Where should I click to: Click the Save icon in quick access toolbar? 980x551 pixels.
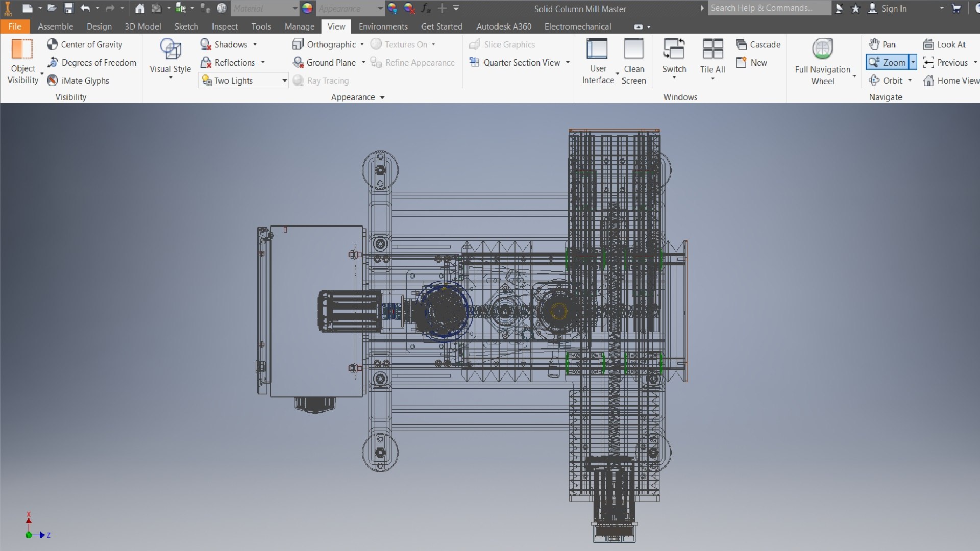tap(69, 8)
